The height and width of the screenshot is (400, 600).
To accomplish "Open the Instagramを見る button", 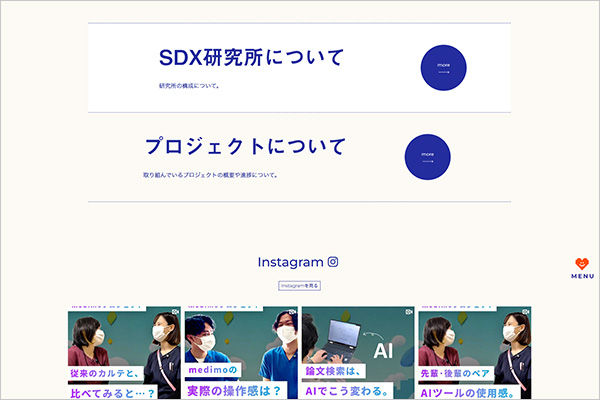I will [x=299, y=286].
